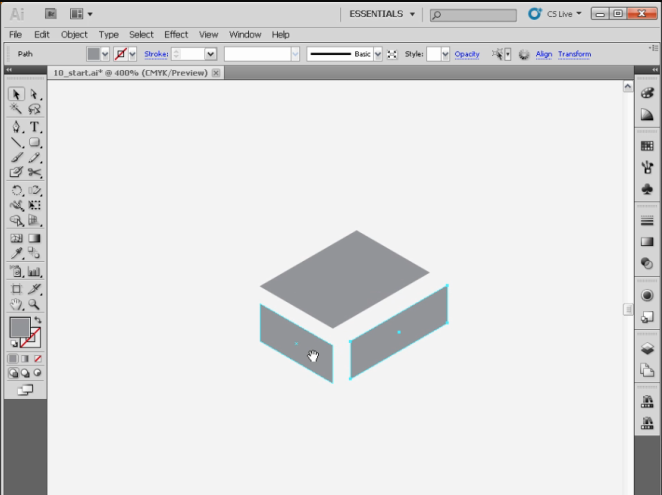Pick the Scissors tool
The width and height of the screenshot is (662, 495).
(x=35, y=172)
